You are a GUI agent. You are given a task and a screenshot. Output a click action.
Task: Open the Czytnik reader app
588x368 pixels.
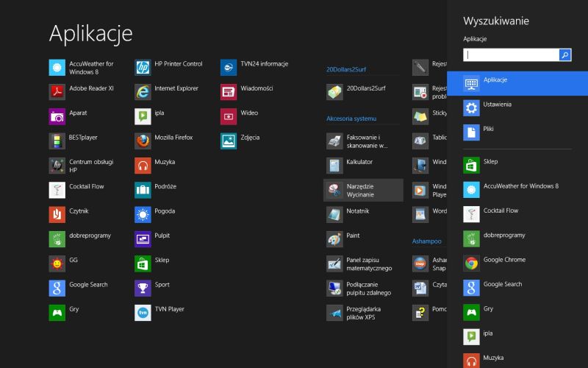click(69, 214)
